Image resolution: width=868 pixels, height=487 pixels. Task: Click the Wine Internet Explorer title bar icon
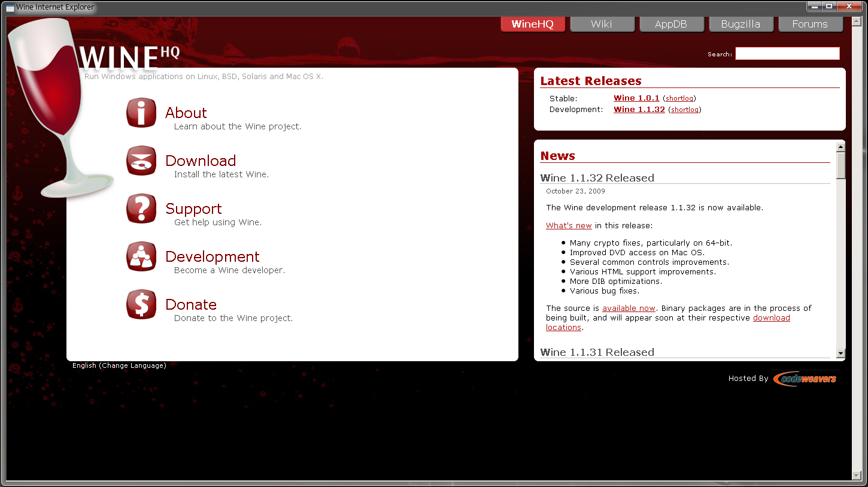pyautogui.click(x=10, y=7)
